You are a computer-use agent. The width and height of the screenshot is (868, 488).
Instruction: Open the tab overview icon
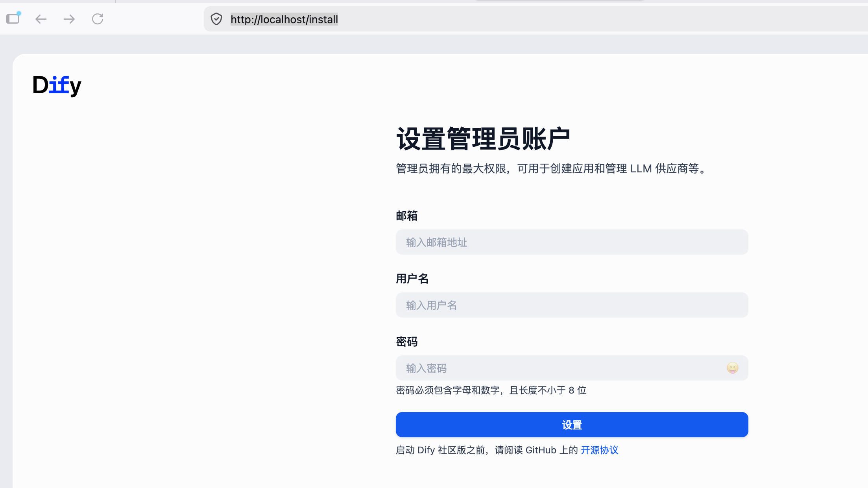coord(13,18)
